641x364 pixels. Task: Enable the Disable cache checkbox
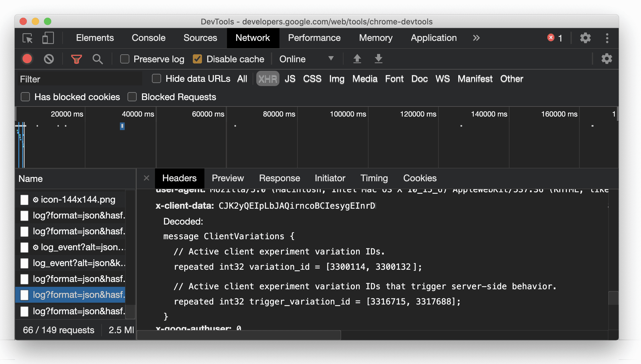[198, 59]
